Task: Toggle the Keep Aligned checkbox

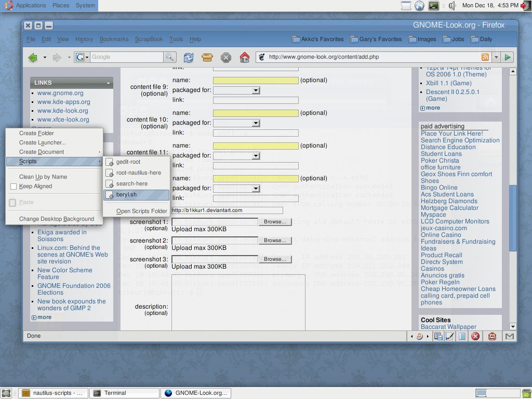Action: [14, 187]
